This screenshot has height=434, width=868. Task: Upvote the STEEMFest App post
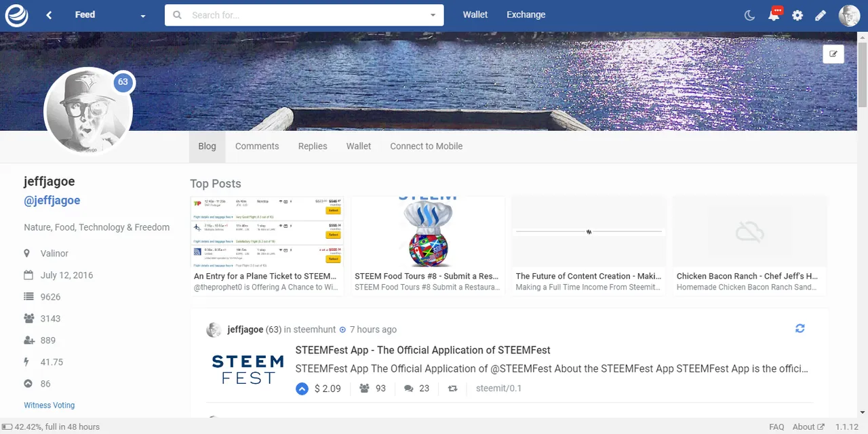tap(302, 389)
